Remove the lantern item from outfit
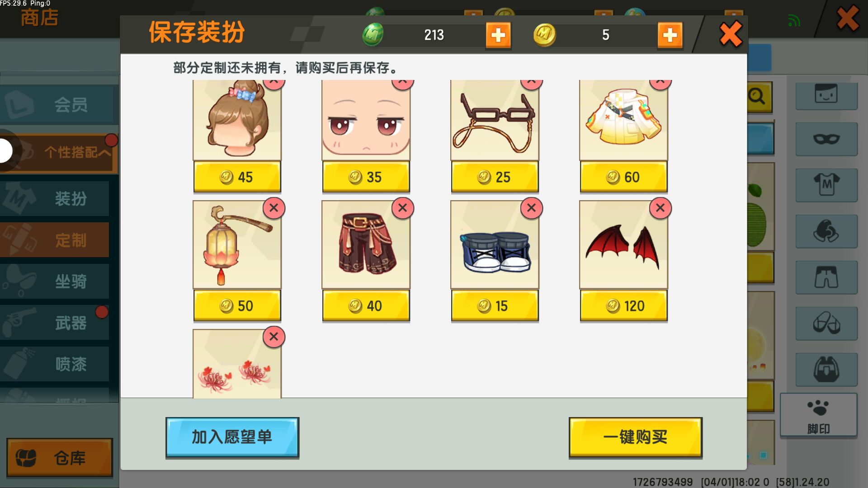Image resolution: width=868 pixels, height=488 pixels. pos(274,208)
